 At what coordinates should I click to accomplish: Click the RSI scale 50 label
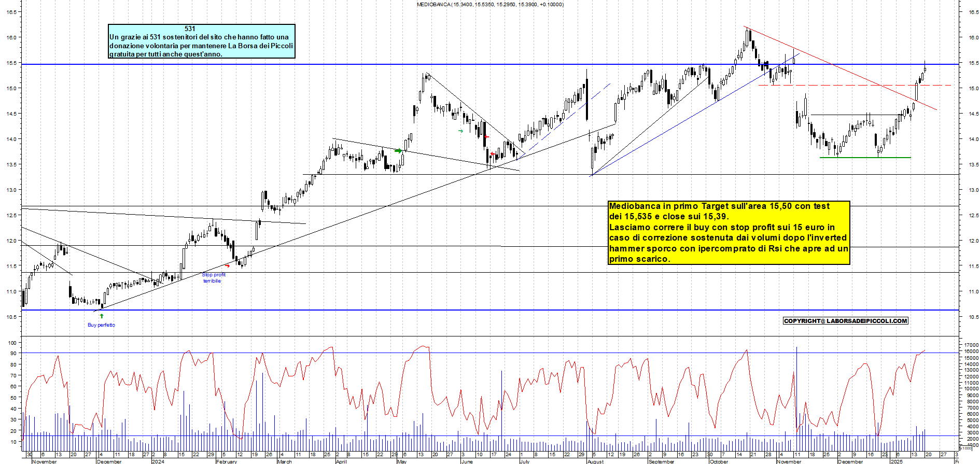(14, 398)
